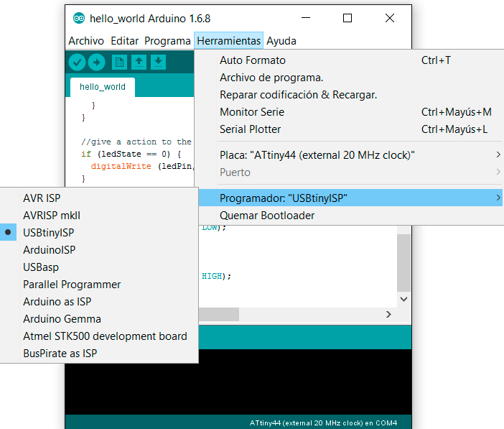Select AVR ISP programmer
Viewport: 504px width, 429px height.
[x=99, y=198]
